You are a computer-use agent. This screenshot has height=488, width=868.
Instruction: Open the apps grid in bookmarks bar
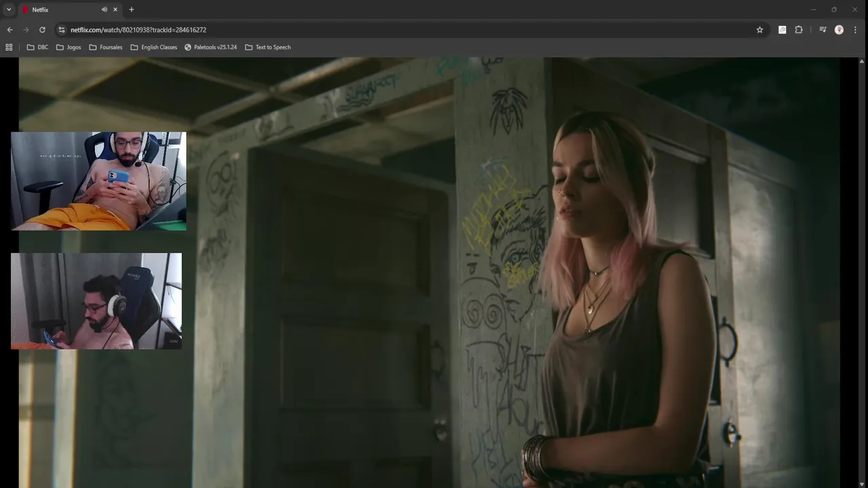click(9, 47)
